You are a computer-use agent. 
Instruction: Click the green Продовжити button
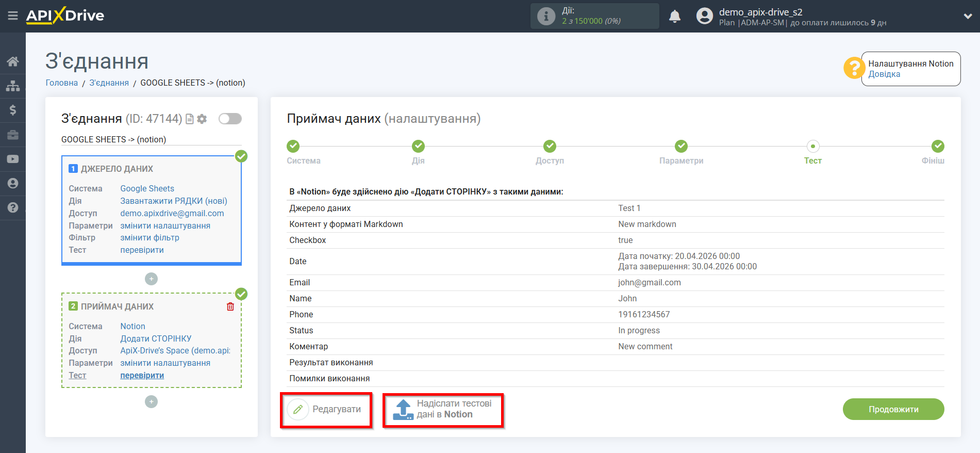[x=893, y=409]
